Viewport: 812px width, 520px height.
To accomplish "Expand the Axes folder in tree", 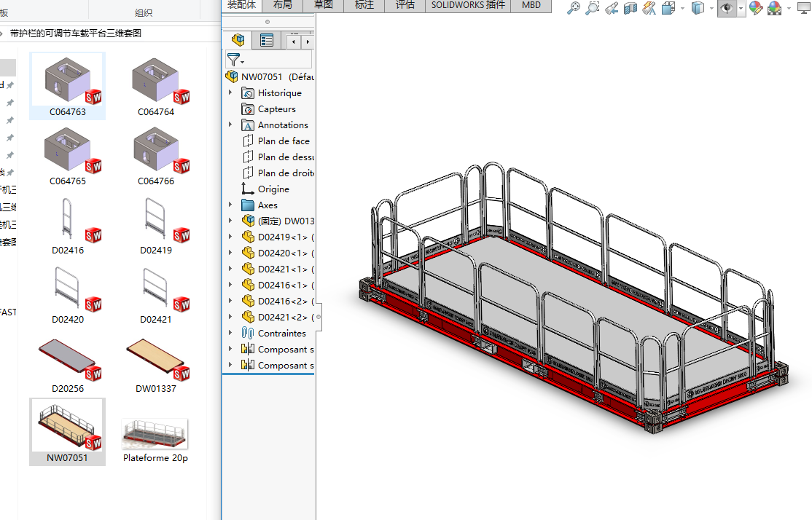I will click(x=230, y=205).
